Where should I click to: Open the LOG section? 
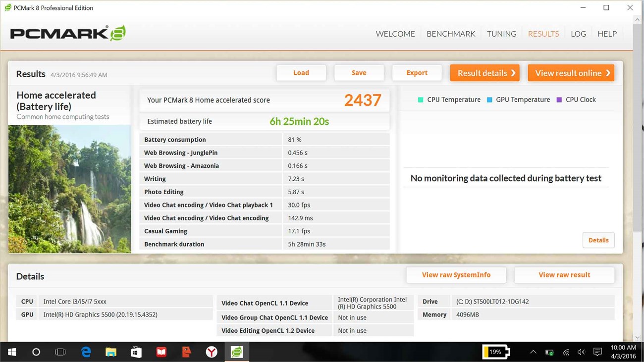point(578,34)
